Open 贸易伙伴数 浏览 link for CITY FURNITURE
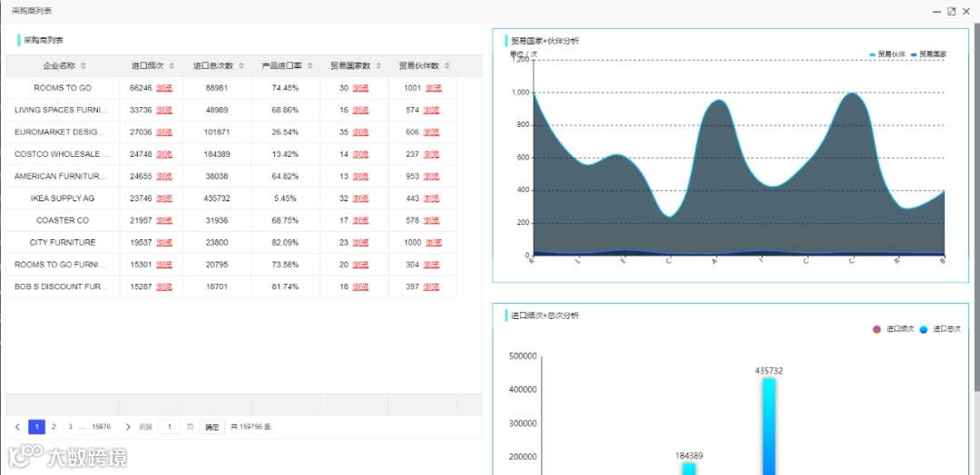Viewport: 980px width, 475px height. point(434,242)
